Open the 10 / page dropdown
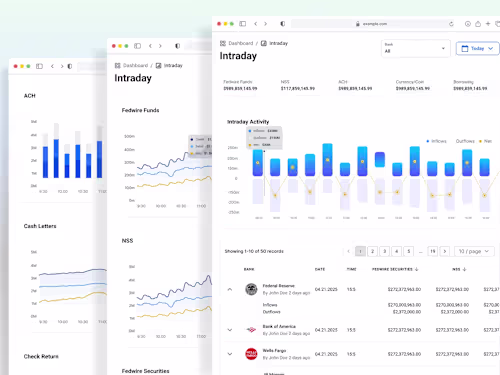Image resolution: width=500 pixels, height=375 pixels. click(474, 251)
